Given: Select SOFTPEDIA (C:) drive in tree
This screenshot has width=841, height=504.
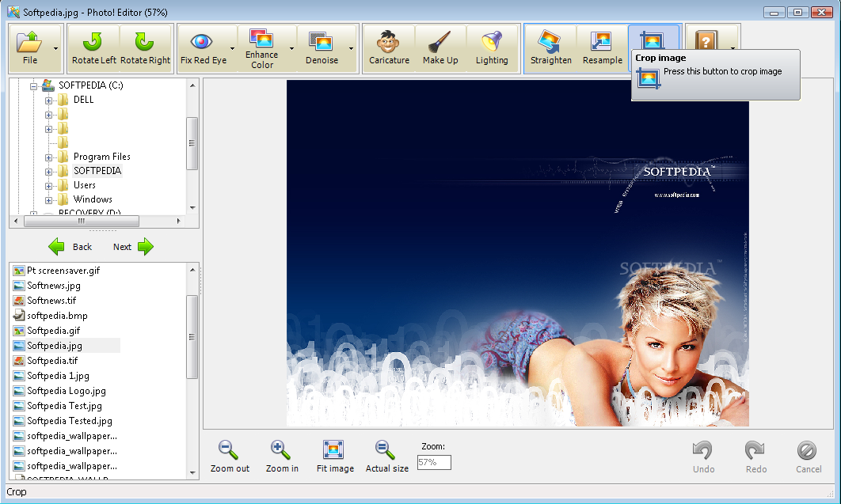Looking at the screenshot, I should [x=90, y=85].
